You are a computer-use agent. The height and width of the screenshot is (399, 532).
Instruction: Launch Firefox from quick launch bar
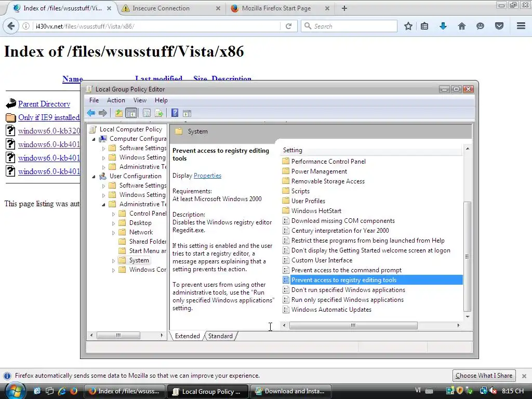(x=74, y=391)
